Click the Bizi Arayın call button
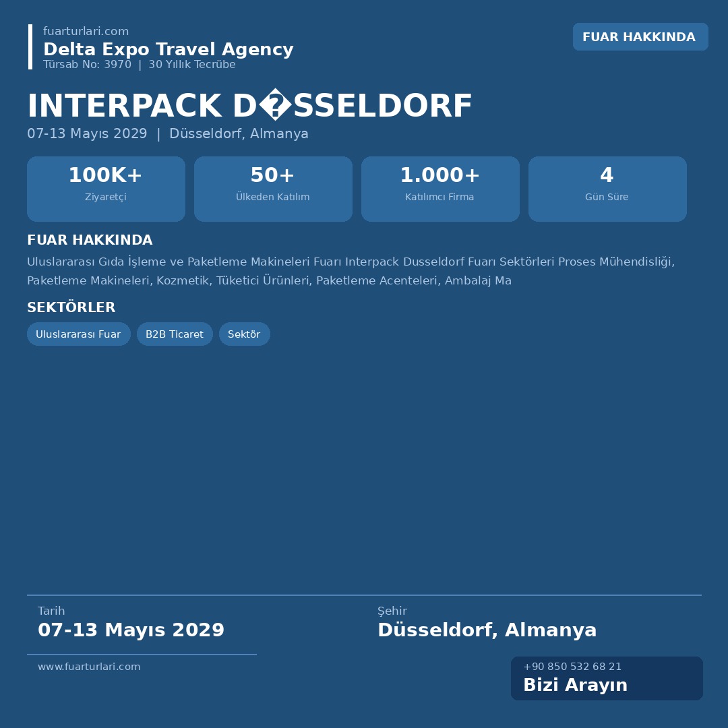728x728 pixels. (607, 678)
